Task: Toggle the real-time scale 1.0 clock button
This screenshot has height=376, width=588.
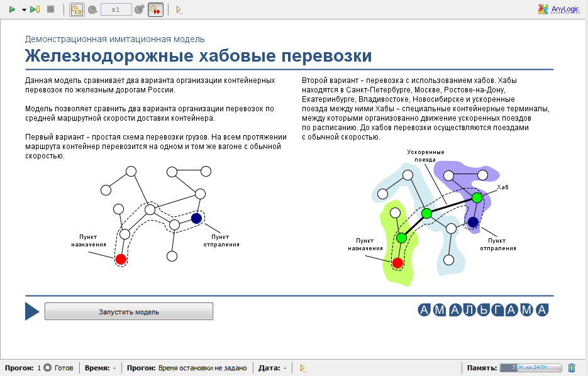Action: point(77,10)
